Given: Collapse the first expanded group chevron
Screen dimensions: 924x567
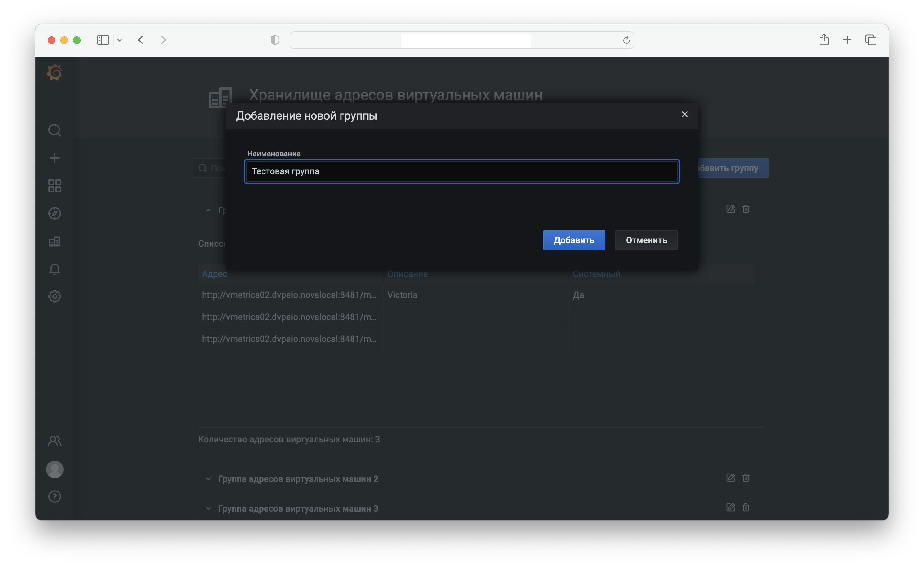Looking at the screenshot, I should click(209, 211).
